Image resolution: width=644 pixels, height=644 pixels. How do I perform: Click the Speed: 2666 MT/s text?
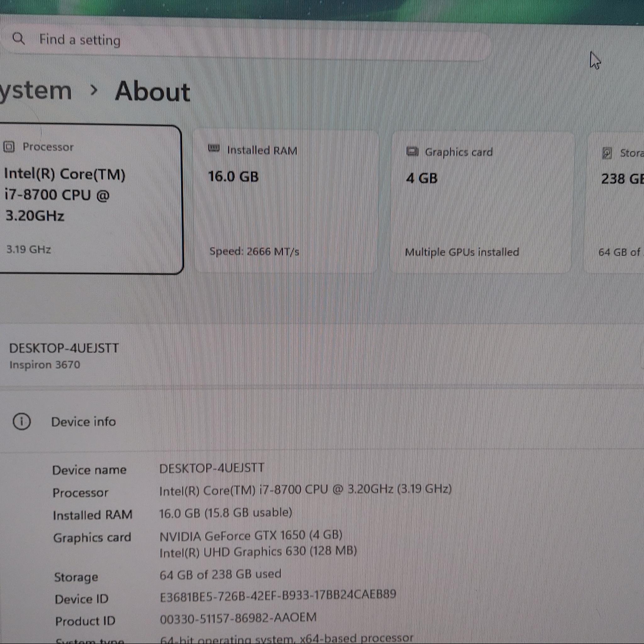[x=254, y=251]
